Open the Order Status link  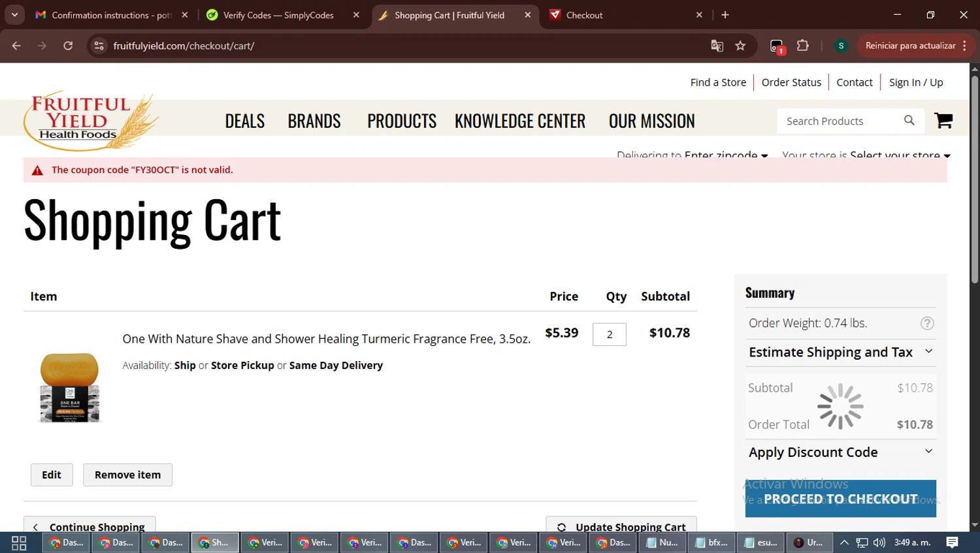point(791,82)
